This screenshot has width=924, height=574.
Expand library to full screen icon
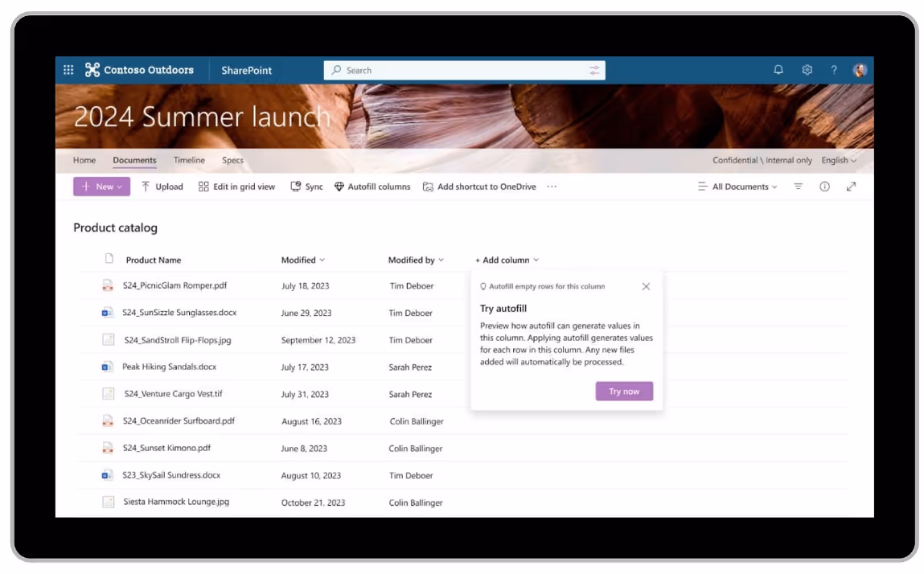[x=851, y=187]
